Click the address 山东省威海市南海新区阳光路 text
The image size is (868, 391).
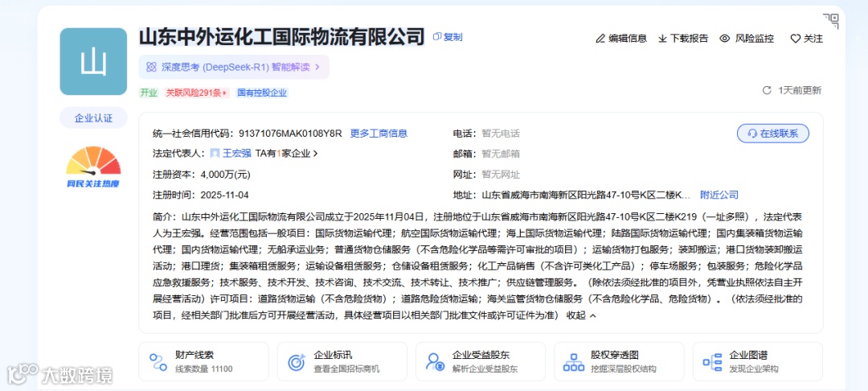point(586,195)
